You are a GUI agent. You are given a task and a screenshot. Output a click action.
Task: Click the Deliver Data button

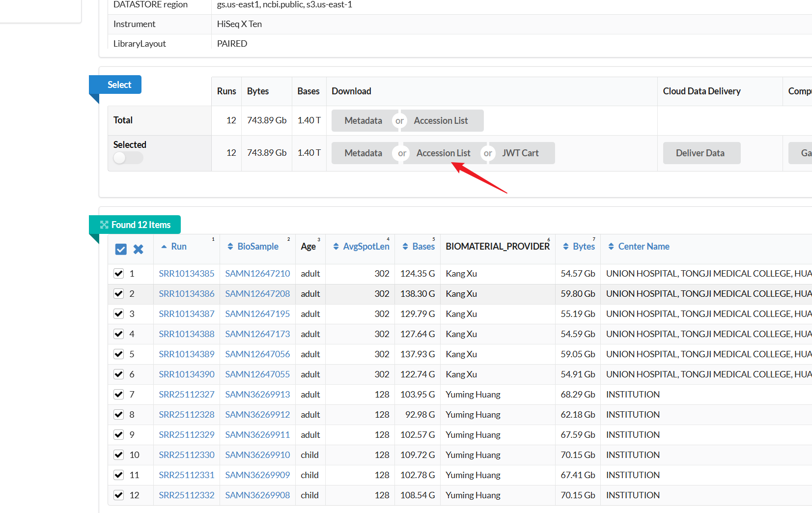click(x=701, y=153)
